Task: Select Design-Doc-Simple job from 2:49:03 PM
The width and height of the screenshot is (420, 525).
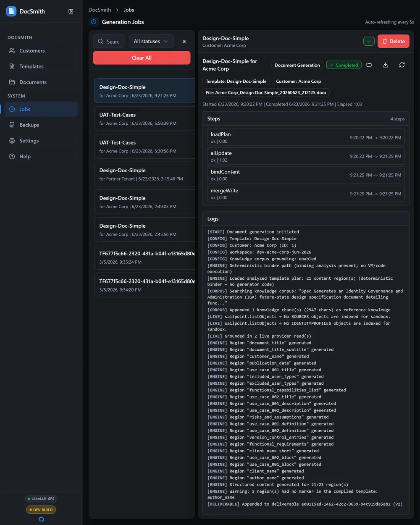Action: [x=145, y=202]
